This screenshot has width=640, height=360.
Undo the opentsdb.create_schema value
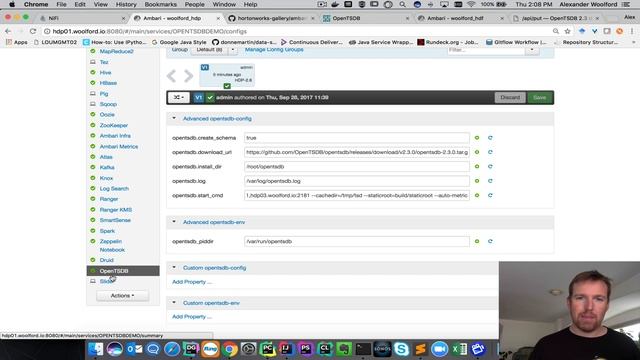pyautogui.click(x=490, y=138)
